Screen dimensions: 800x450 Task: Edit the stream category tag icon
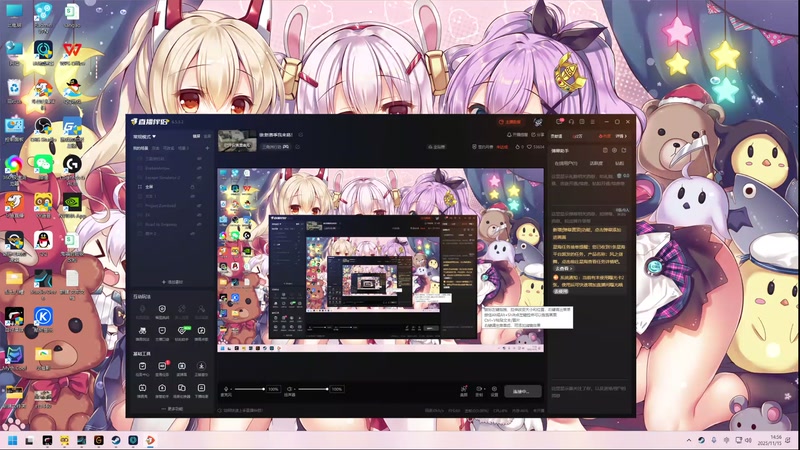[297, 147]
